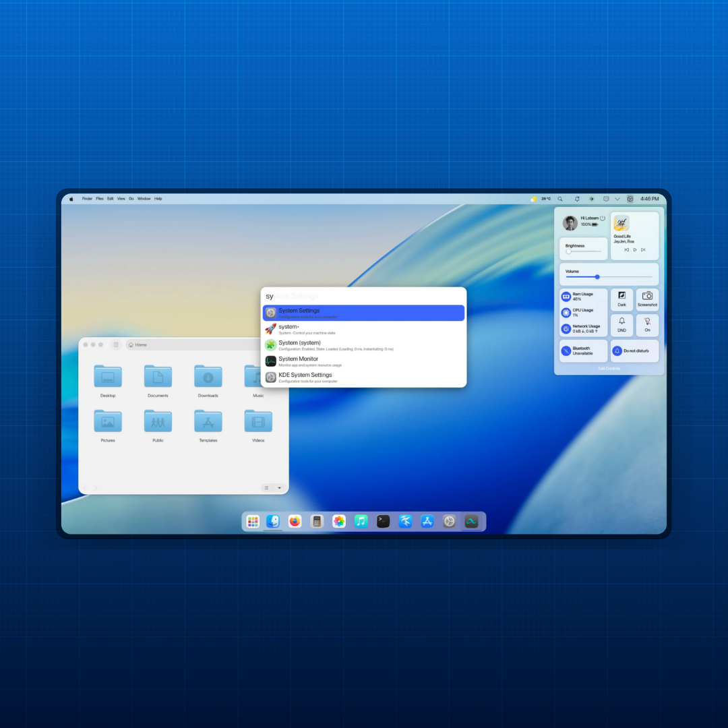
Task: Toggle the Bluetooth Unavailable tile
Action: point(584,351)
